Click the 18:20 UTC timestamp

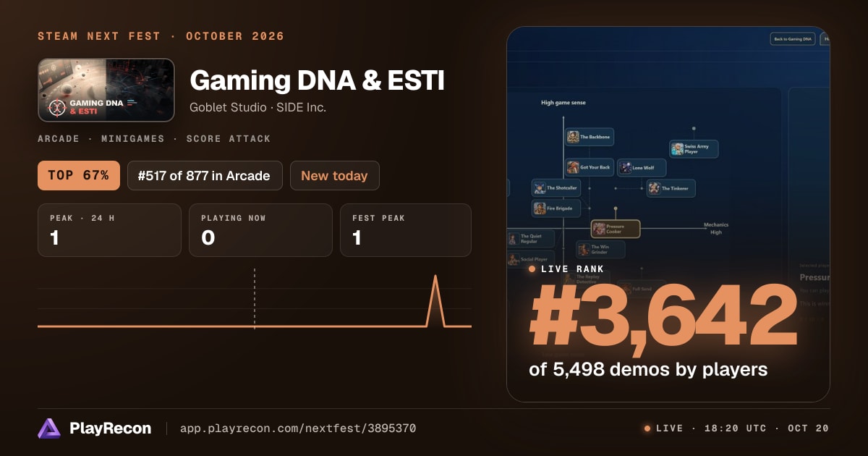click(736, 428)
